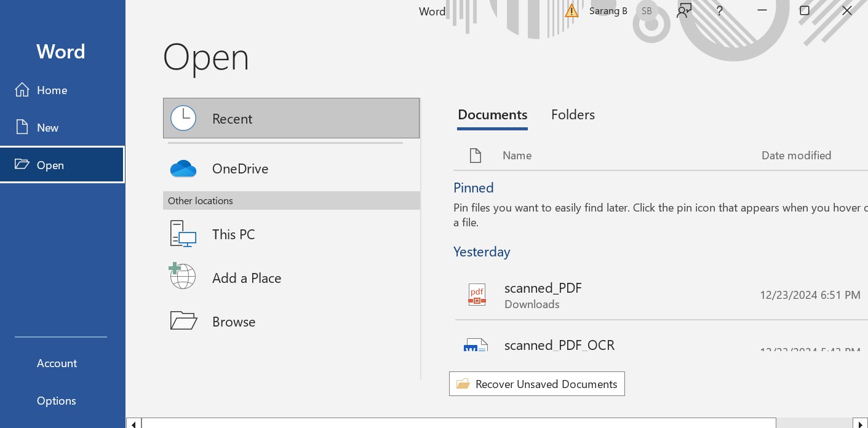Click the Home house icon
The image size is (868, 428).
coord(22,90)
